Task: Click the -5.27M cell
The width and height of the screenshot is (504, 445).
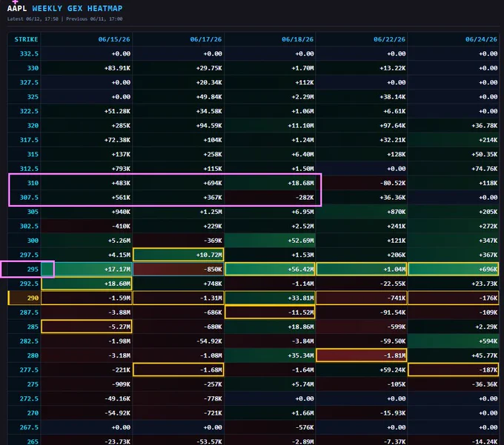Action: click(x=87, y=327)
